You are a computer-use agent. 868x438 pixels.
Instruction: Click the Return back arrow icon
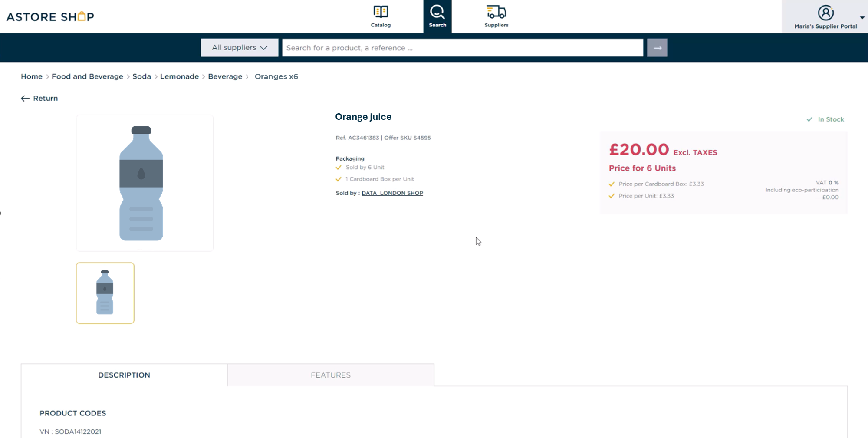25,99
